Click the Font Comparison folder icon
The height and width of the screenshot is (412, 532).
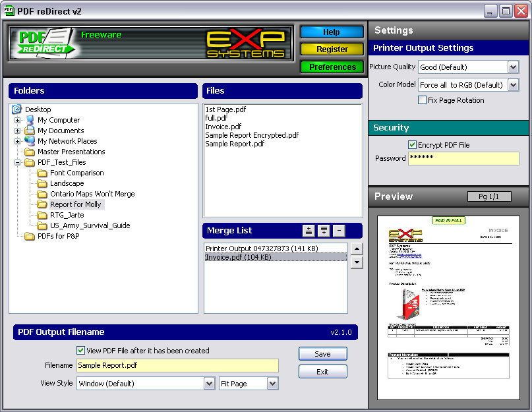(42, 173)
